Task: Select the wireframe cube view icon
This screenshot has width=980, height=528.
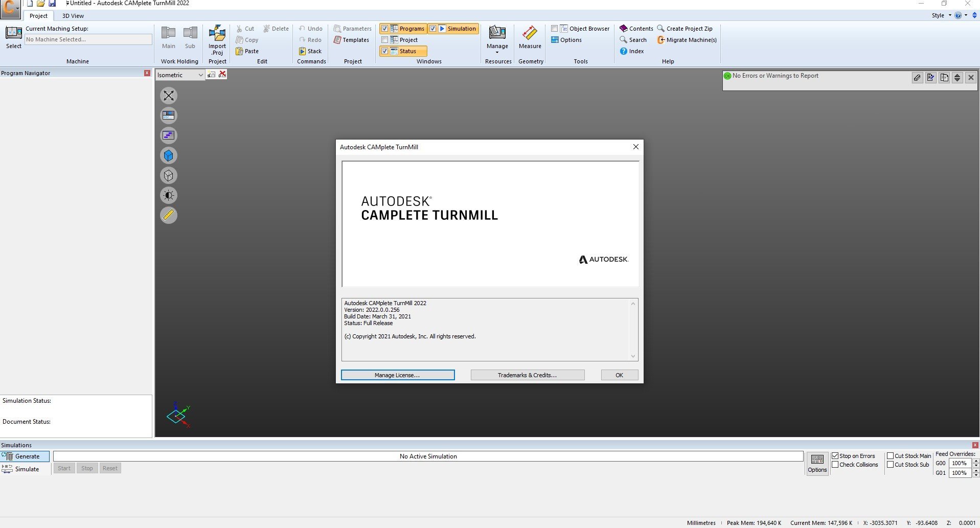Action: click(169, 175)
